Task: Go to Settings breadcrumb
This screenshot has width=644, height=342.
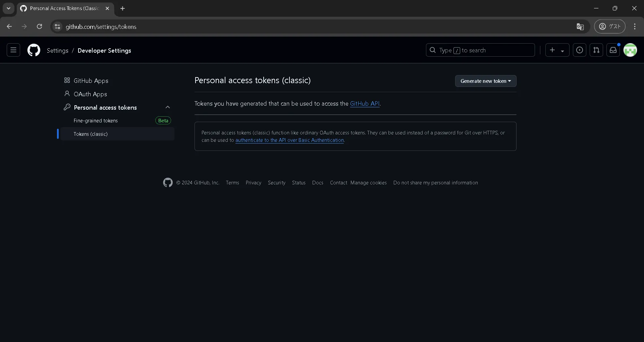Action: coord(57,51)
